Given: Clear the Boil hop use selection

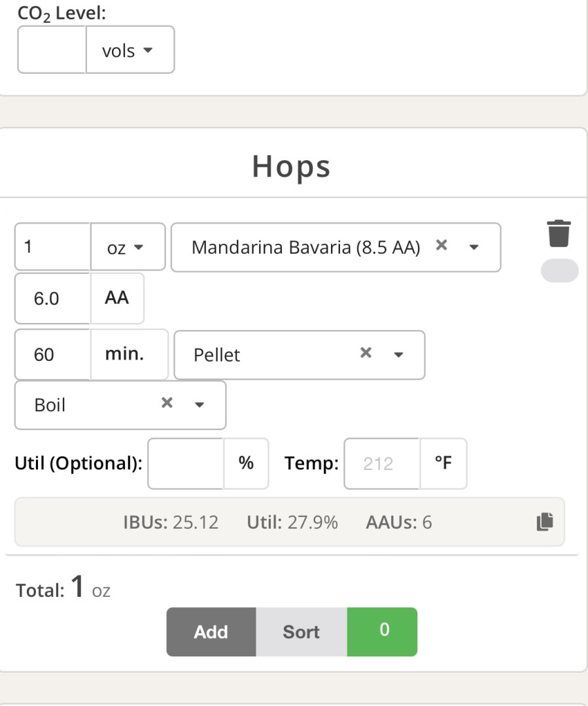Looking at the screenshot, I should click(x=167, y=403).
